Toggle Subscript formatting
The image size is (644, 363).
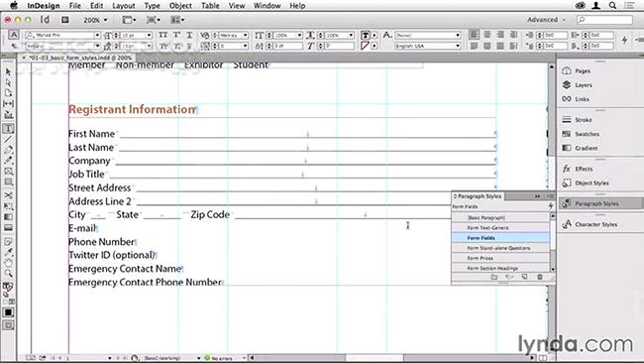click(x=176, y=46)
